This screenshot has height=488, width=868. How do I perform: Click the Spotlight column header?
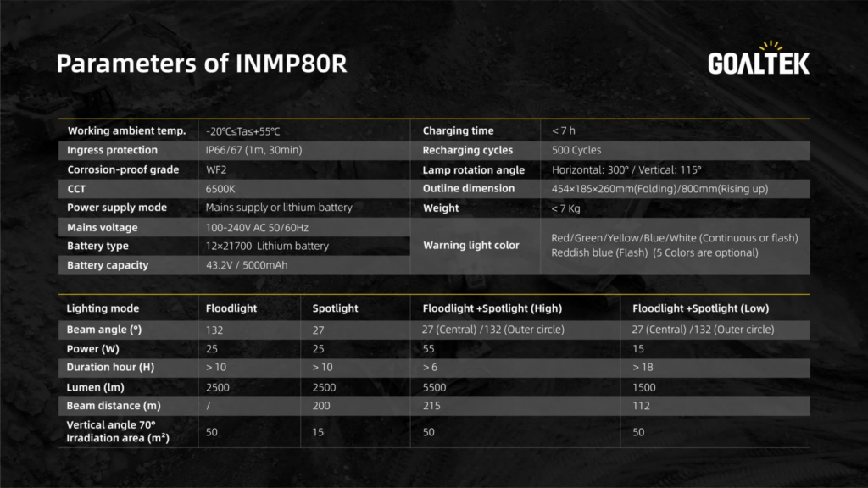click(x=335, y=308)
